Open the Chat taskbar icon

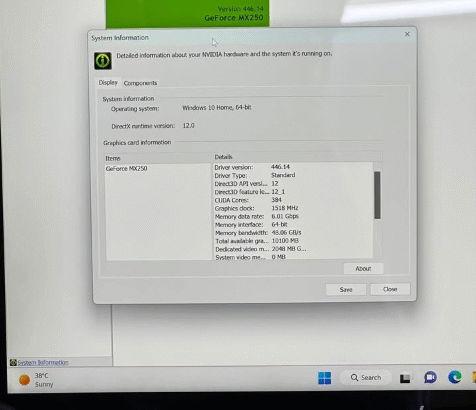[430, 377]
